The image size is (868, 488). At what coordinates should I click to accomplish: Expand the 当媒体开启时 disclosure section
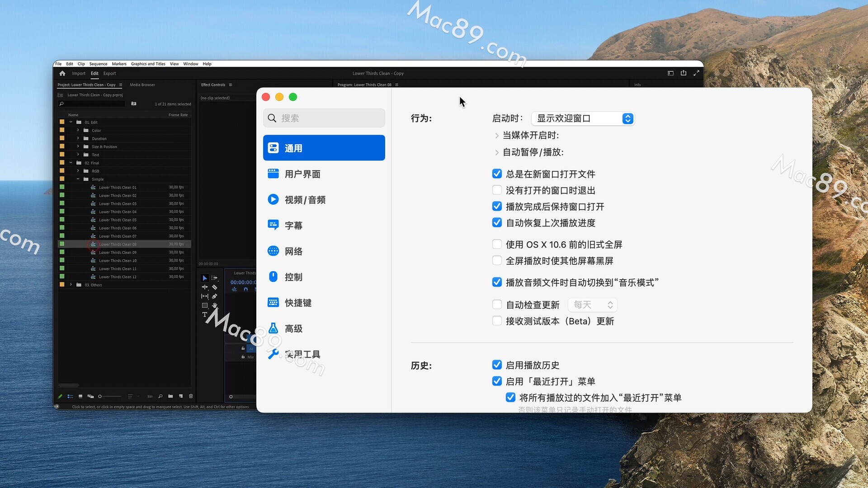[497, 136]
